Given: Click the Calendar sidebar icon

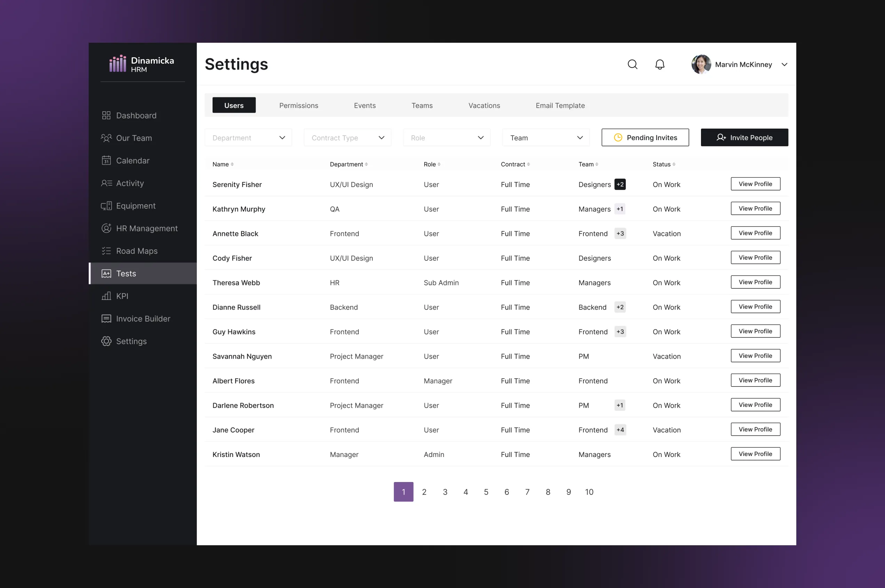Looking at the screenshot, I should (x=106, y=161).
